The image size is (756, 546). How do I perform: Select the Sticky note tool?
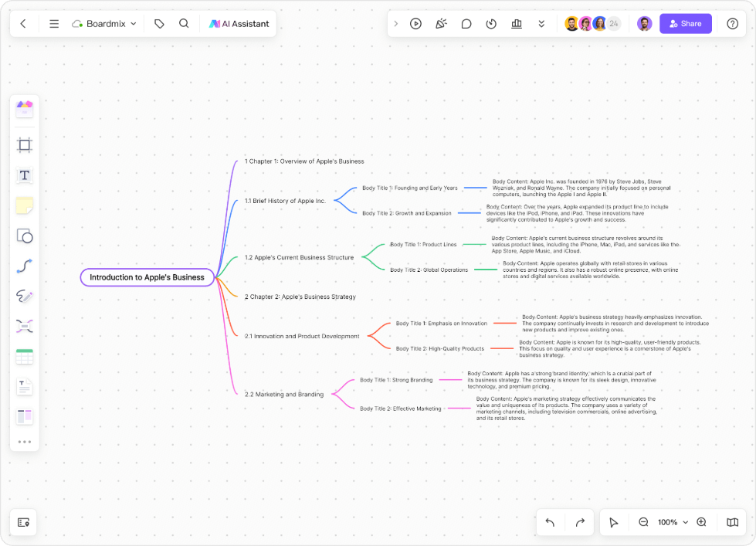[x=25, y=205]
